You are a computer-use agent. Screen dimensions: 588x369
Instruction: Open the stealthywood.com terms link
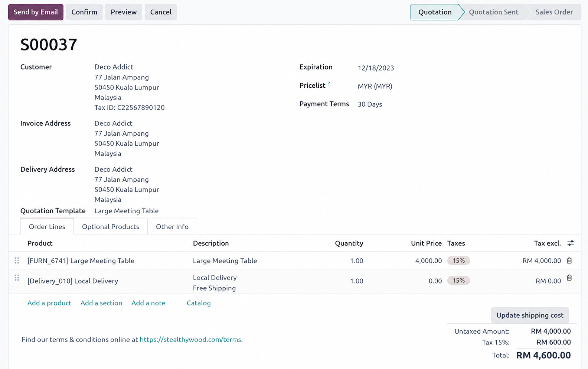[190, 340]
